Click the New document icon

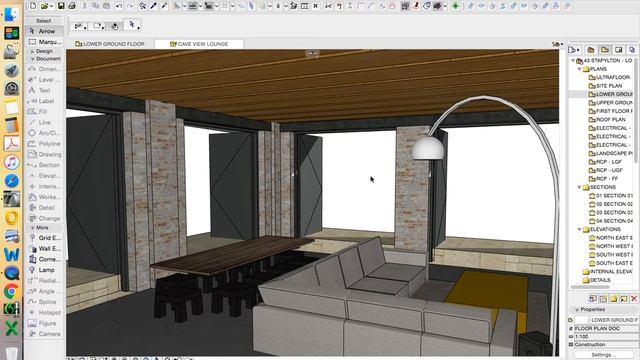33,6
